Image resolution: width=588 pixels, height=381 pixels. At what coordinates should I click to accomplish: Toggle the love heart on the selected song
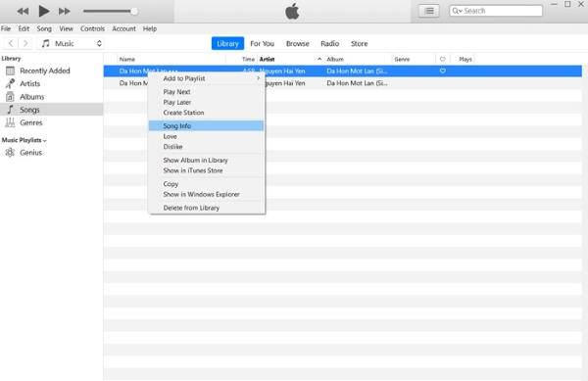[443, 71]
